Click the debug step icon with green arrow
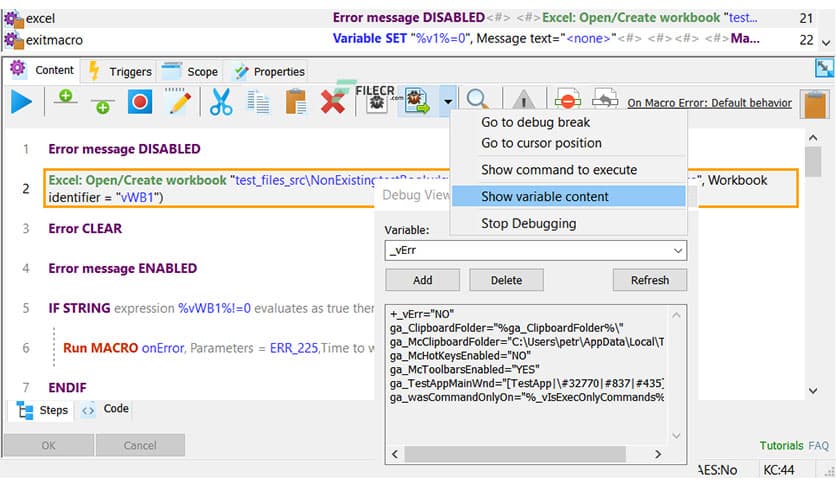This screenshot has width=836, height=484. (x=417, y=101)
